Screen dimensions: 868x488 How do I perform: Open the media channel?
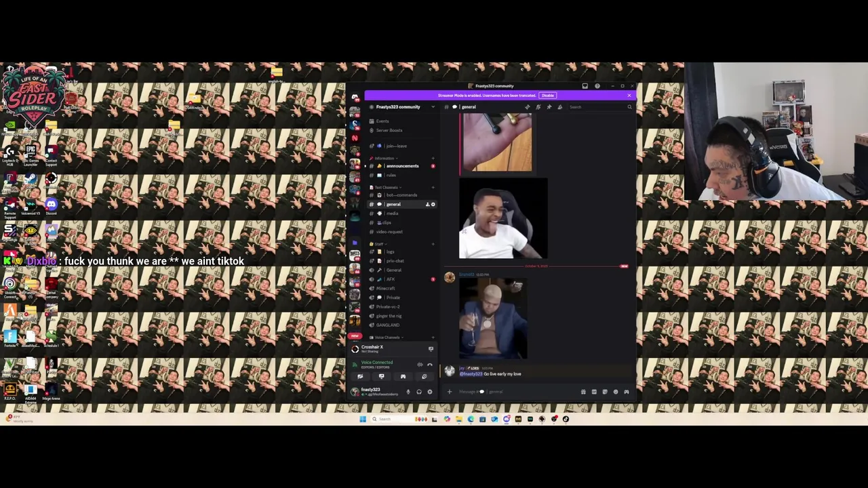392,213
